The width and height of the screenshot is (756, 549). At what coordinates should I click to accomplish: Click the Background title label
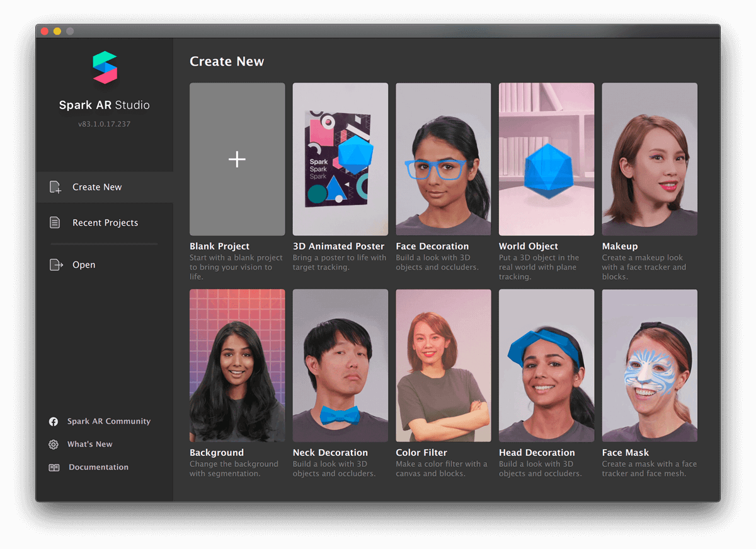point(217,453)
